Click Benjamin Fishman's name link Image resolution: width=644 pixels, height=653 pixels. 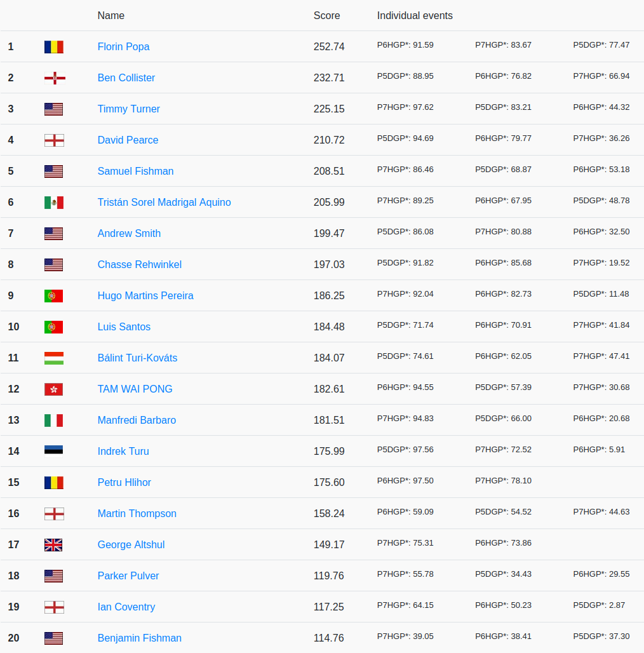tap(139, 638)
